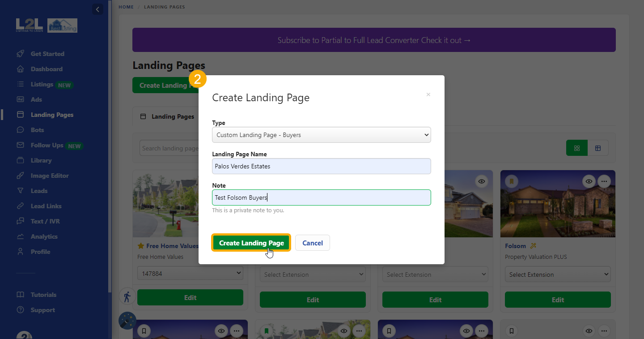Open the Type dropdown in the dialog
This screenshot has width=644, height=339.
pos(321,135)
